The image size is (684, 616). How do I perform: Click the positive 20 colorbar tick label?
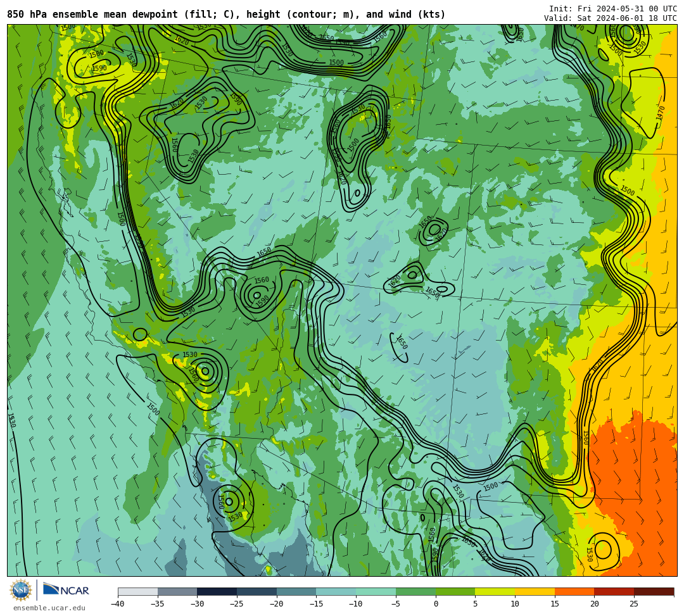(595, 604)
